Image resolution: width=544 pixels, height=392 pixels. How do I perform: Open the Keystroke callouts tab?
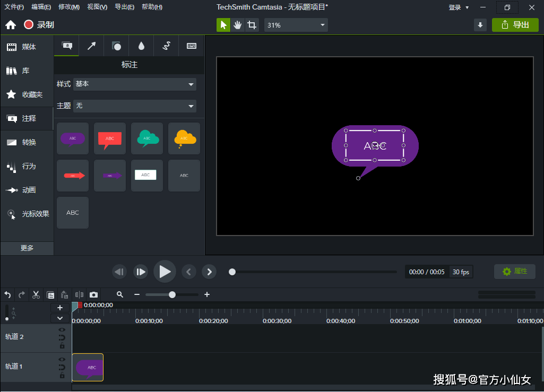tap(191, 46)
